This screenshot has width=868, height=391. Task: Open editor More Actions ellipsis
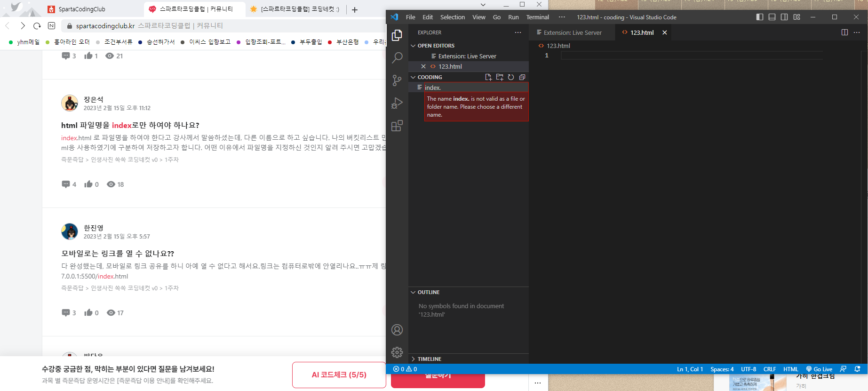857,32
